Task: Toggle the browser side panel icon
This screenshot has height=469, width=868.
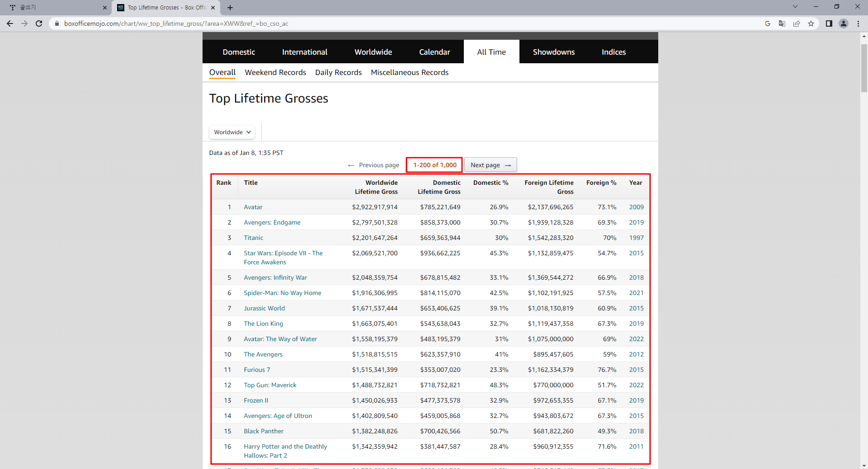Action: [829, 23]
